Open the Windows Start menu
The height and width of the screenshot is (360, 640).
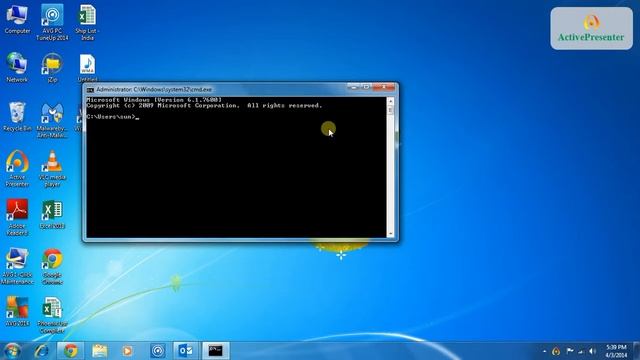(12, 351)
